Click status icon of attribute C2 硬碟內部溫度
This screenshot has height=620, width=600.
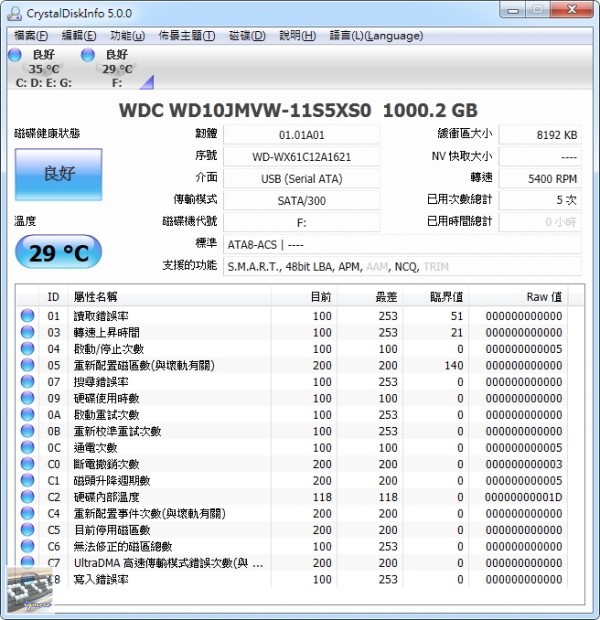pos(27,497)
